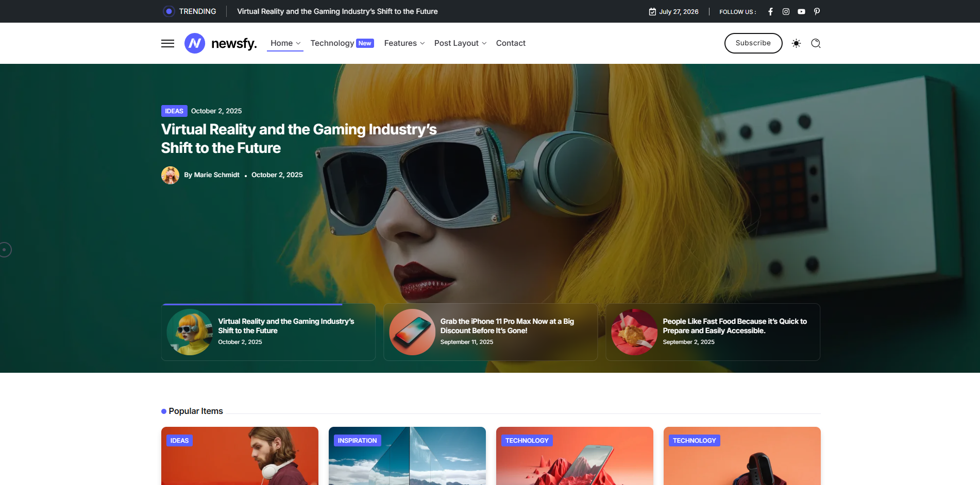Click the newsfy N logo icon
The width and height of the screenshot is (980, 485).
point(195,43)
